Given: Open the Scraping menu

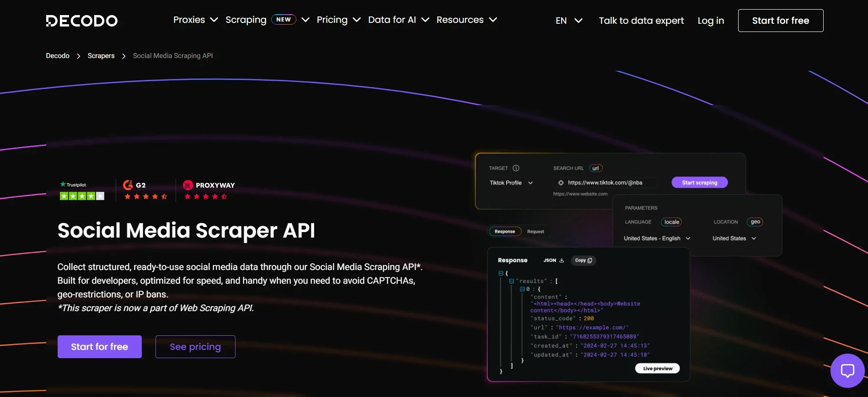Looking at the screenshot, I should click(x=268, y=20).
